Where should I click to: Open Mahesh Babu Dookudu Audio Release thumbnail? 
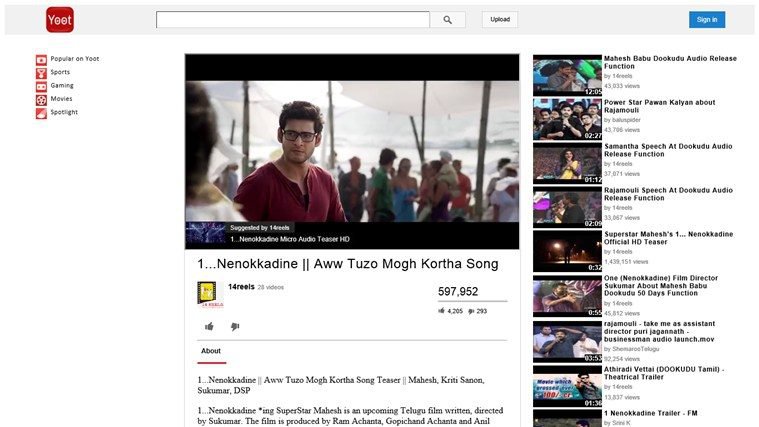click(x=567, y=75)
